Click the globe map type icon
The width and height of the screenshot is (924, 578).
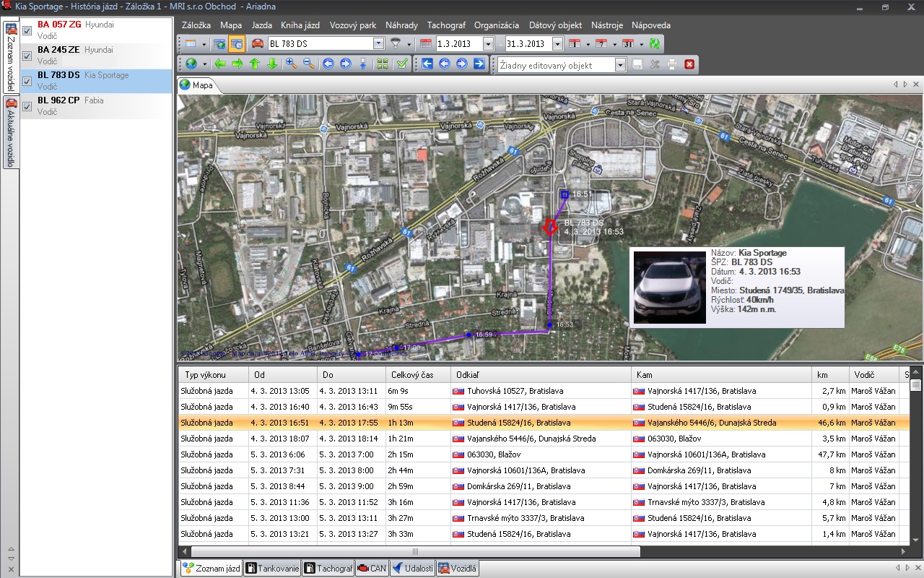click(191, 64)
